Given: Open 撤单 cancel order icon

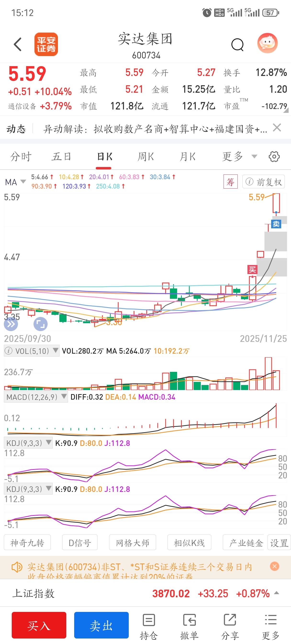Looking at the screenshot, I should (189, 627).
